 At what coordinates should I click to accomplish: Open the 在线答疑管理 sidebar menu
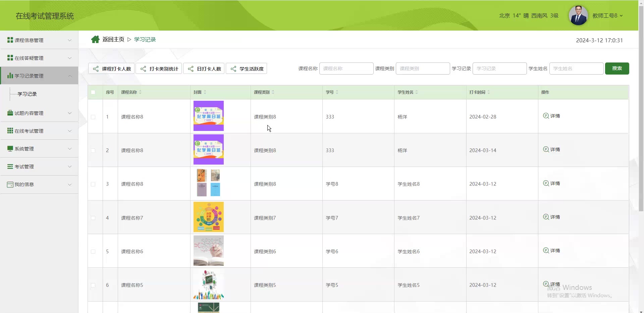point(39,58)
